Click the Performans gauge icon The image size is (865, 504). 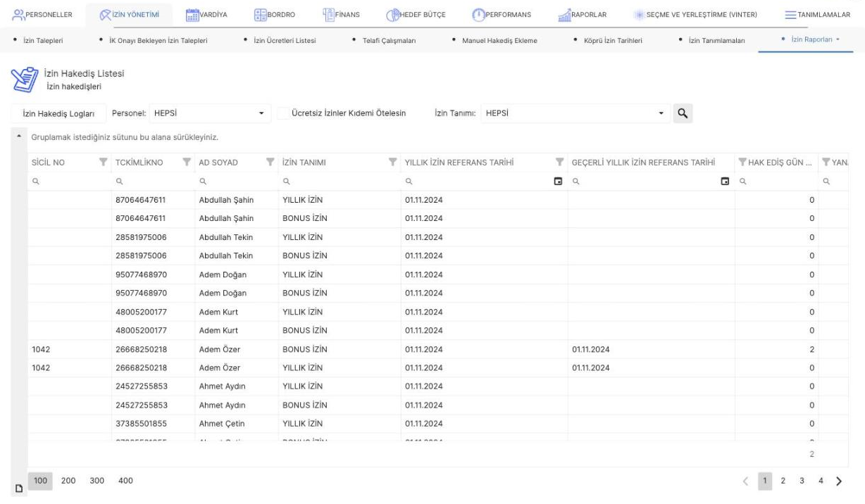click(x=478, y=15)
